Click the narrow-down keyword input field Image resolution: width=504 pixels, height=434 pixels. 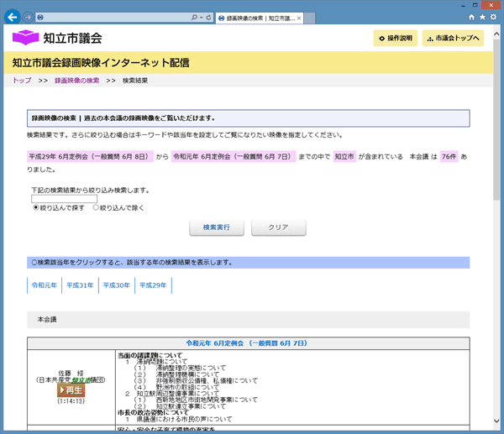(65, 199)
